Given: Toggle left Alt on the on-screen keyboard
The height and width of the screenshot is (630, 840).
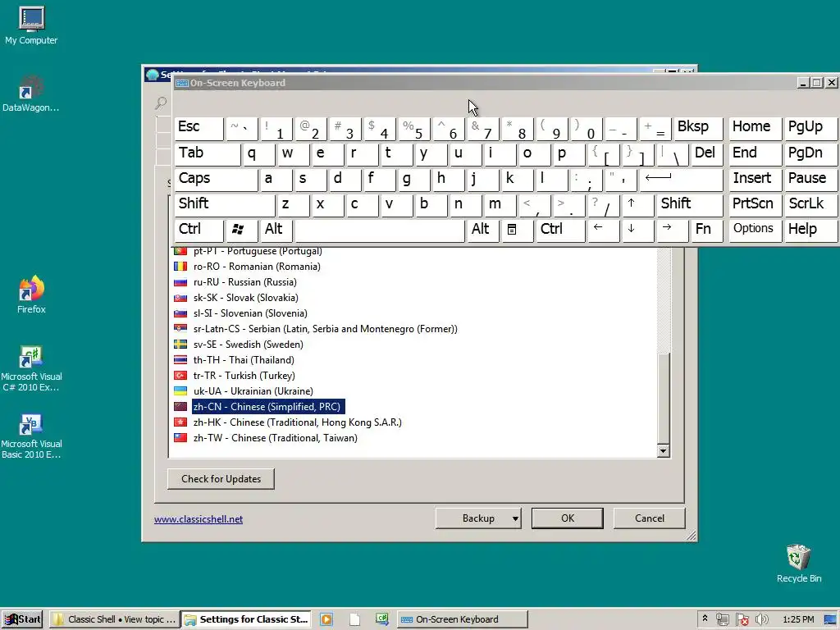Looking at the screenshot, I should pyautogui.click(x=276, y=230).
